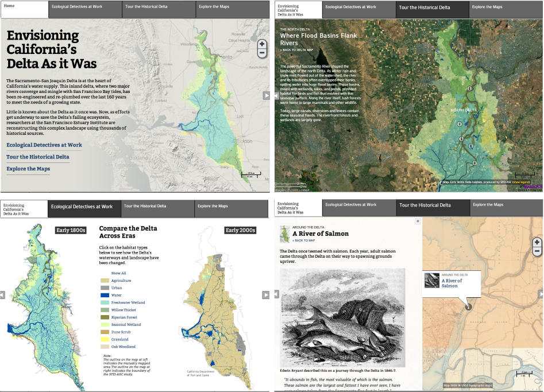Click the Delta thumbnail beside River of Salmon heading

pyautogui.click(x=284, y=234)
